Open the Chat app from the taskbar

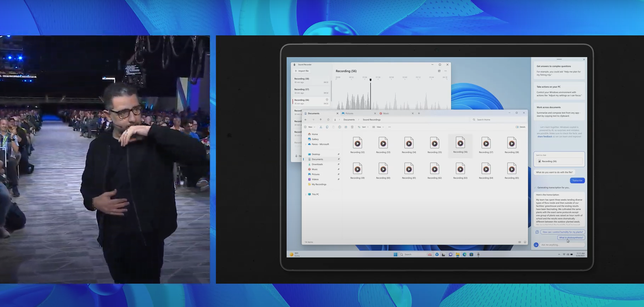click(451, 254)
